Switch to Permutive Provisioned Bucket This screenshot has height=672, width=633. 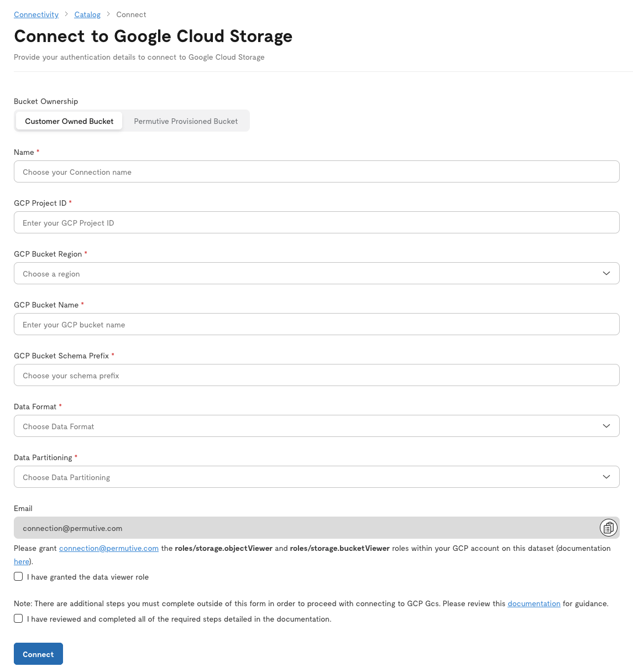click(186, 121)
